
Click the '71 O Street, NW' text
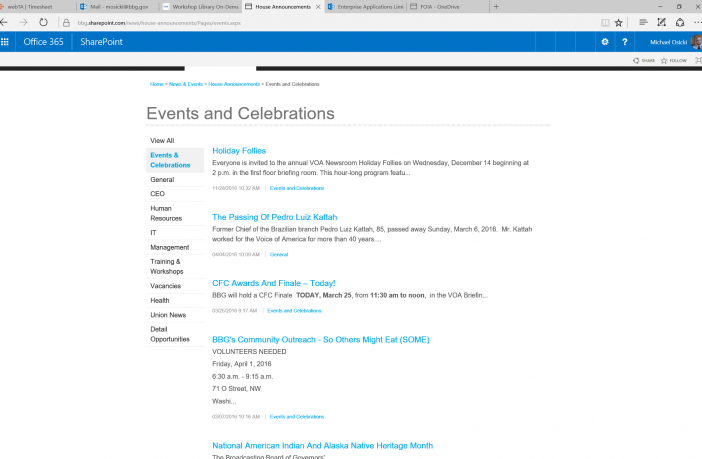coord(236,389)
